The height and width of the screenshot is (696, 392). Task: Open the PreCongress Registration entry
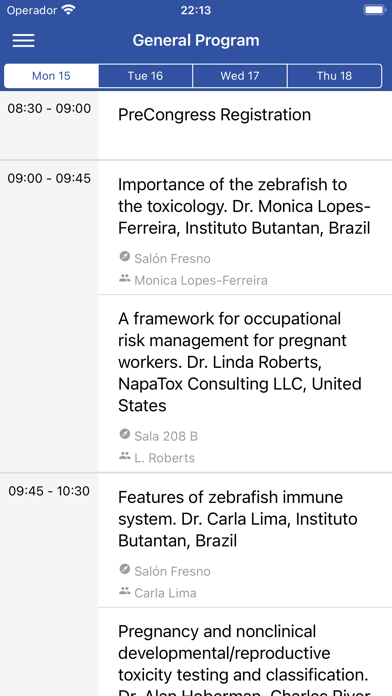[245, 126]
